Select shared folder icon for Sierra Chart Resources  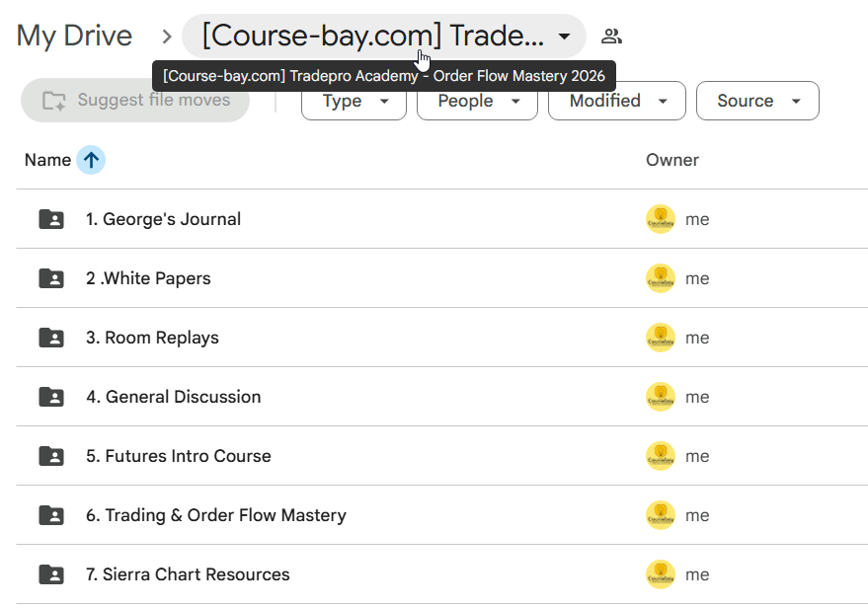[x=51, y=574]
